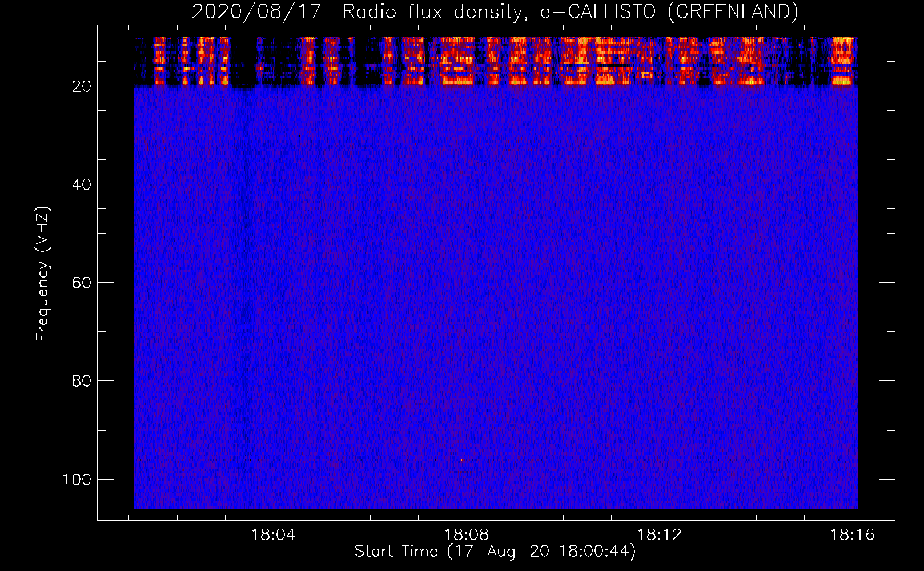Click the 100 MHz frequency tick label
This screenshot has width=924, height=571.
(77, 479)
